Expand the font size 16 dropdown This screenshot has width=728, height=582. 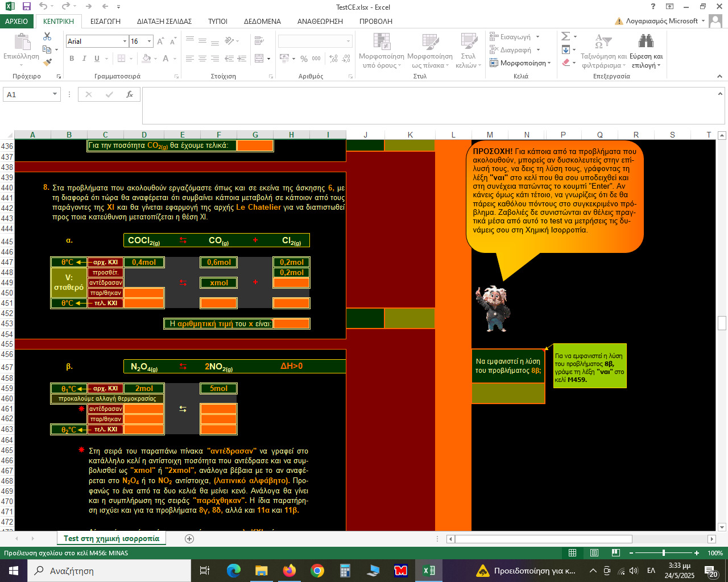149,41
